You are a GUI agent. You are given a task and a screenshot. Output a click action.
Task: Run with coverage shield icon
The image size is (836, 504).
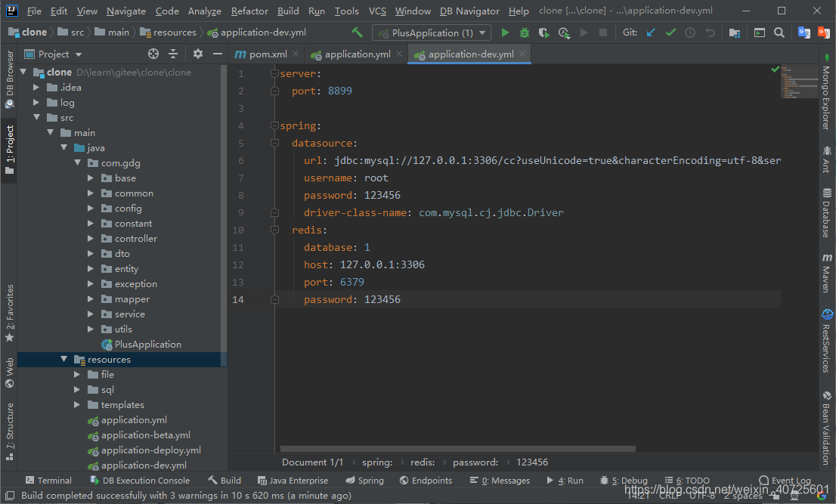pos(543,32)
